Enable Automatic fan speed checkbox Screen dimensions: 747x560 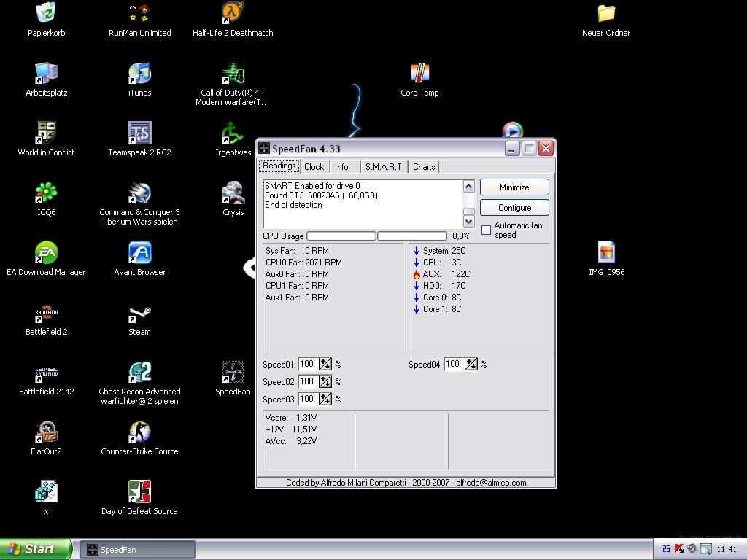point(486,230)
